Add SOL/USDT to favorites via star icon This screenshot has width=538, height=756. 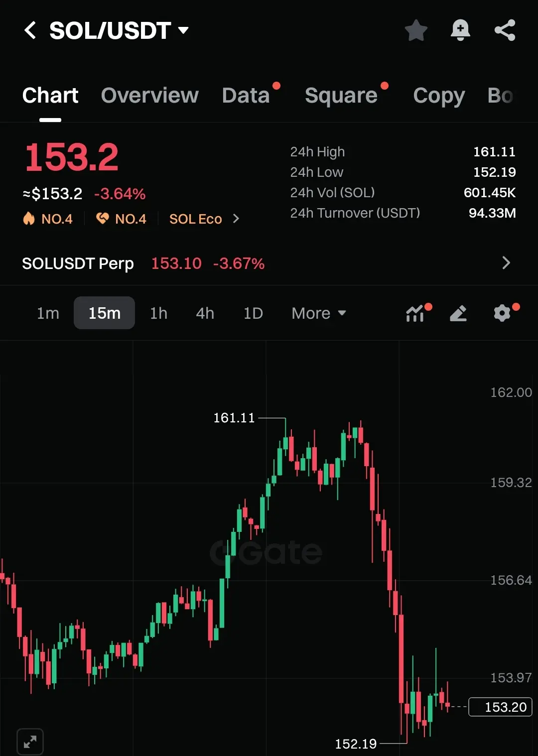point(416,30)
